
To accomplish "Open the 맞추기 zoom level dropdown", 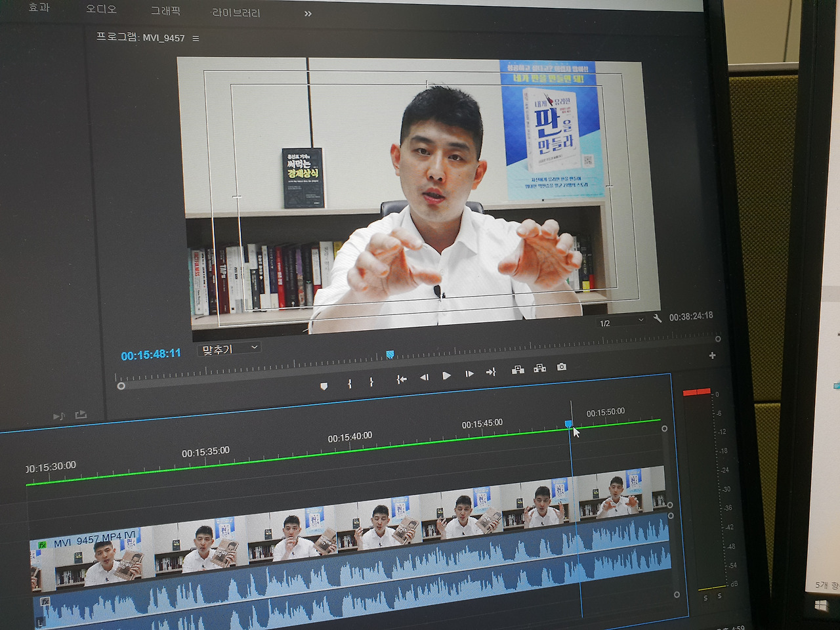I will pyautogui.click(x=228, y=349).
